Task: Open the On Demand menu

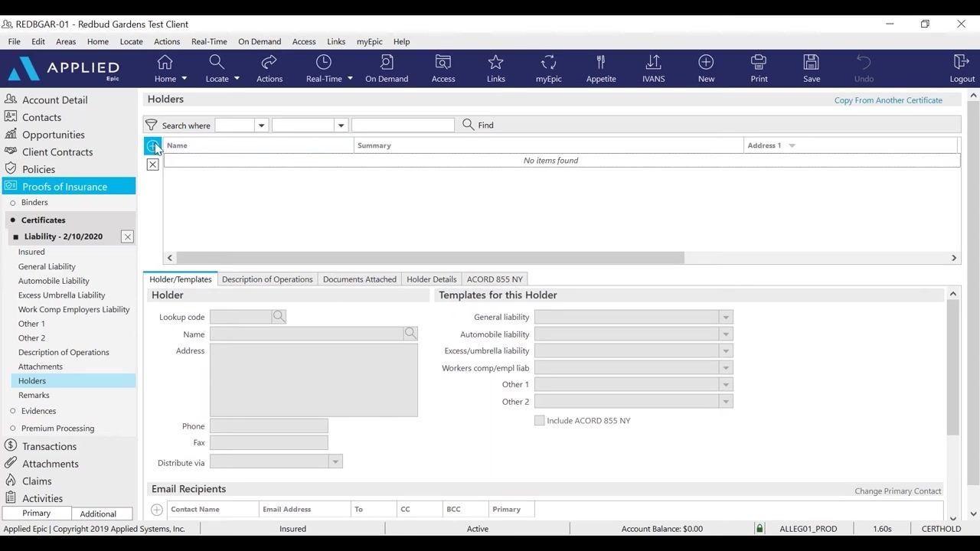Action: click(260, 41)
